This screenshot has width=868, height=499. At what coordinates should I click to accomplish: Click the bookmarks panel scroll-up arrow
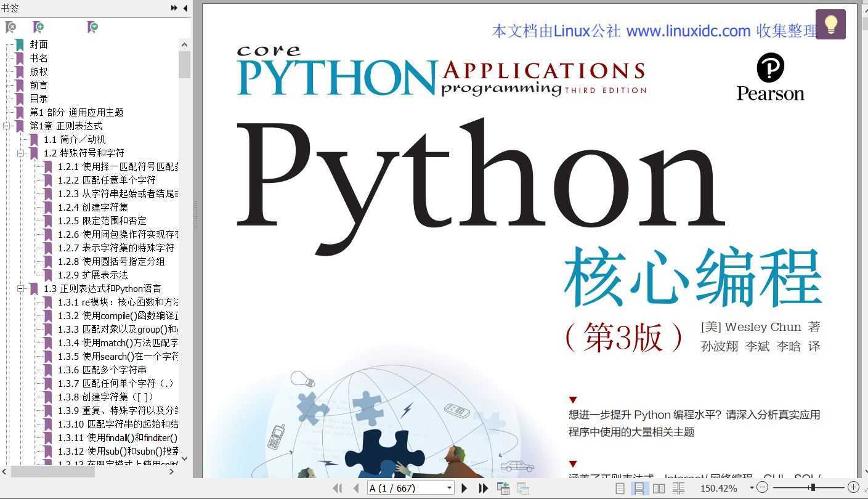pos(184,44)
